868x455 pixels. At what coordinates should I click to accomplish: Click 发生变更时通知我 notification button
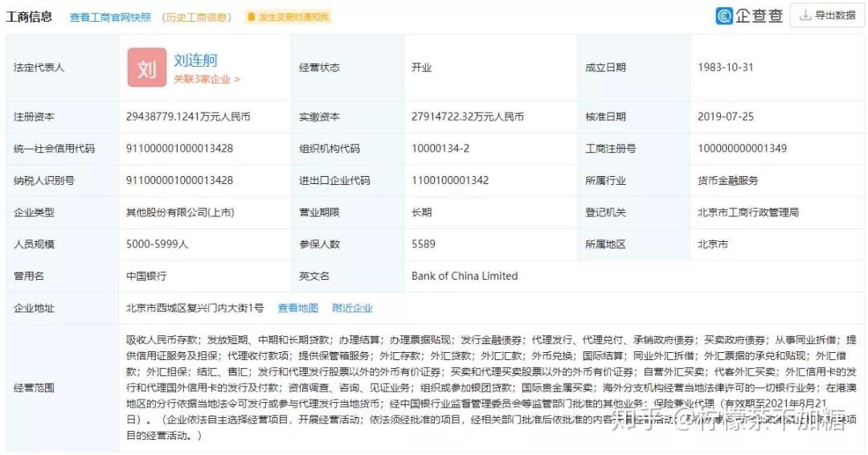click(x=287, y=17)
